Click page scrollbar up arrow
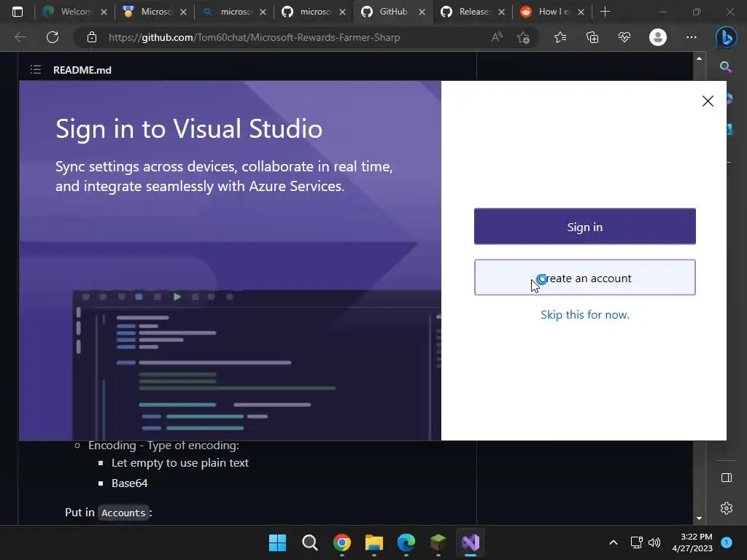This screenshot has height=560, width=747. click(x=699, y=58)
